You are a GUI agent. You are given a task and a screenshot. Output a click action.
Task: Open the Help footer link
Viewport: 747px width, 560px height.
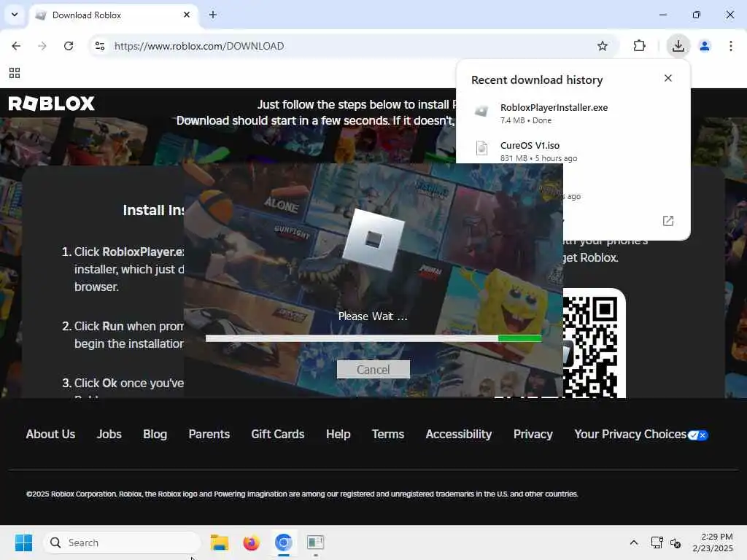[338, 435]
